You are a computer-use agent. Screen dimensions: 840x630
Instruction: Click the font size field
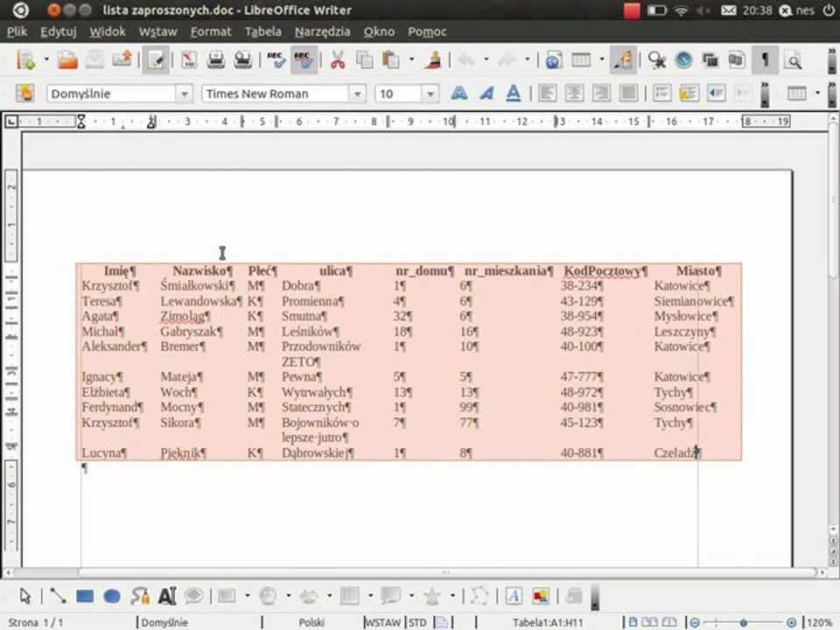[x=399, y=94]
